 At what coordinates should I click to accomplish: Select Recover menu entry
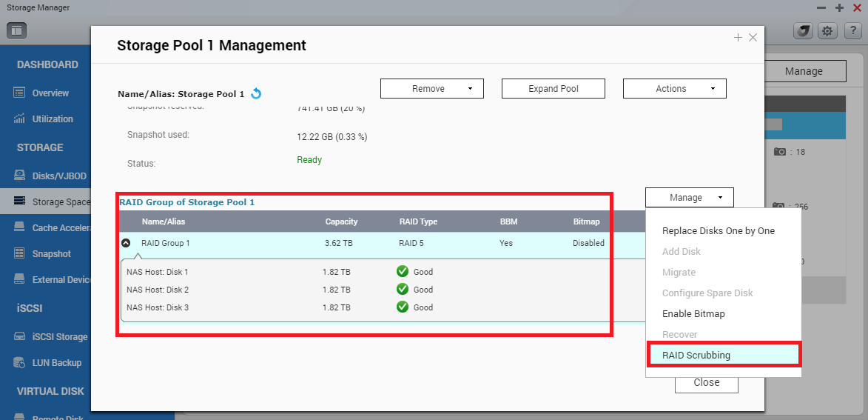[724, 334]
